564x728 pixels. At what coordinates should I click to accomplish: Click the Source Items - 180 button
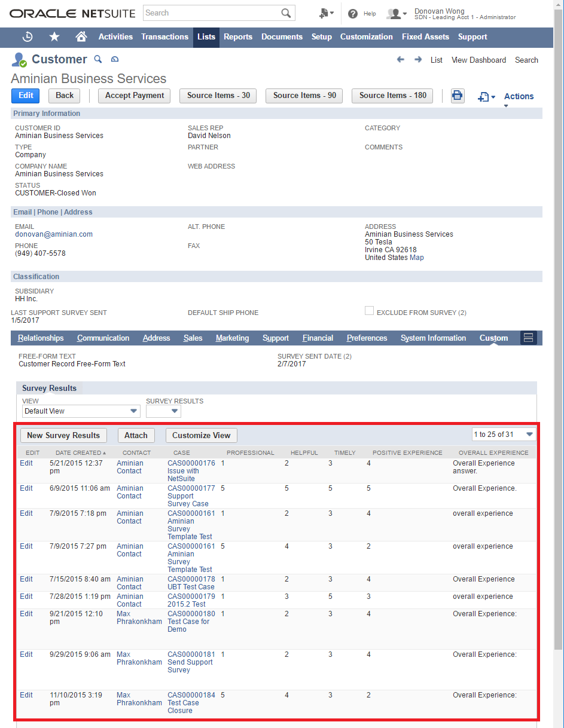393,96
